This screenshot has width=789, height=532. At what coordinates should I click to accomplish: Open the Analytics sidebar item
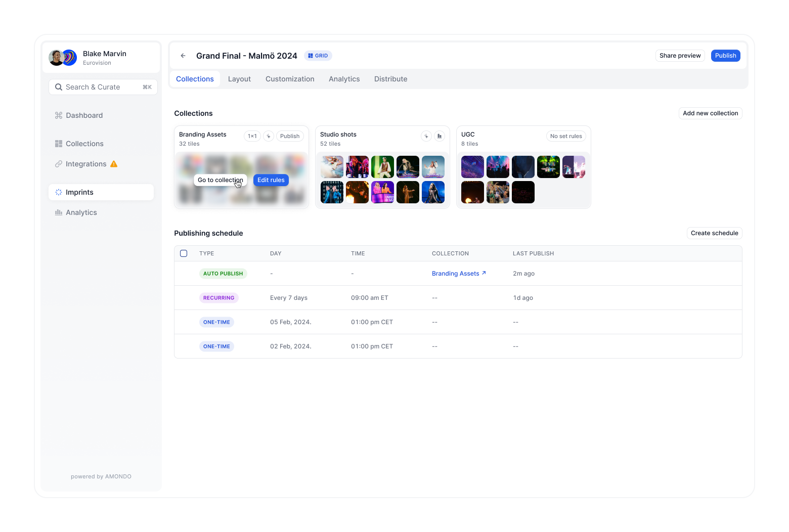click(x=81, y=212)
